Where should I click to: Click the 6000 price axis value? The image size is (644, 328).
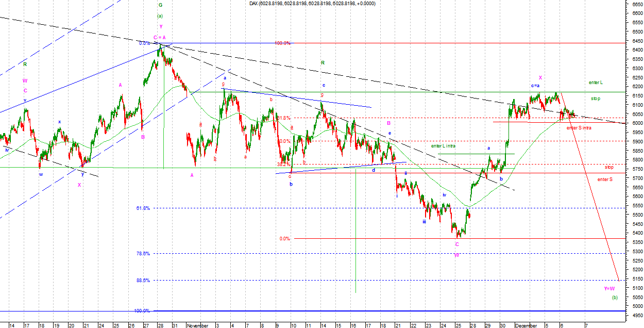coord(634,123)
